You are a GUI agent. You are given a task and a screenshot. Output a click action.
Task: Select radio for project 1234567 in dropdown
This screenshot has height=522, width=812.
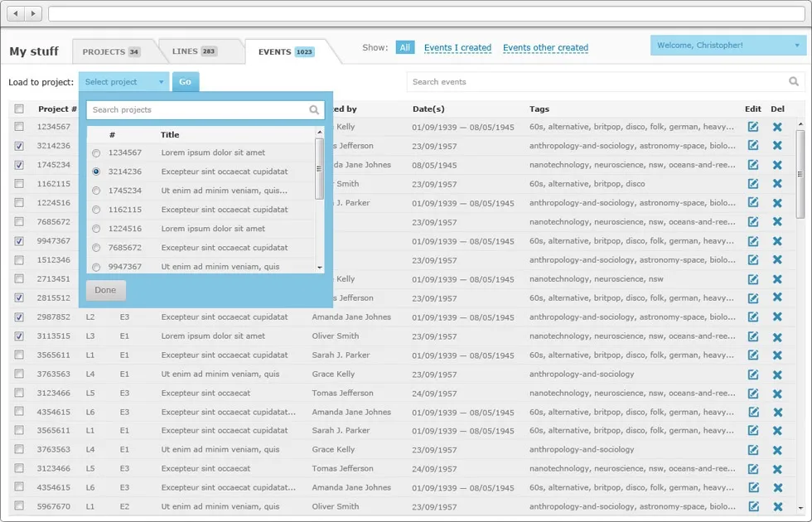[96, 152]
